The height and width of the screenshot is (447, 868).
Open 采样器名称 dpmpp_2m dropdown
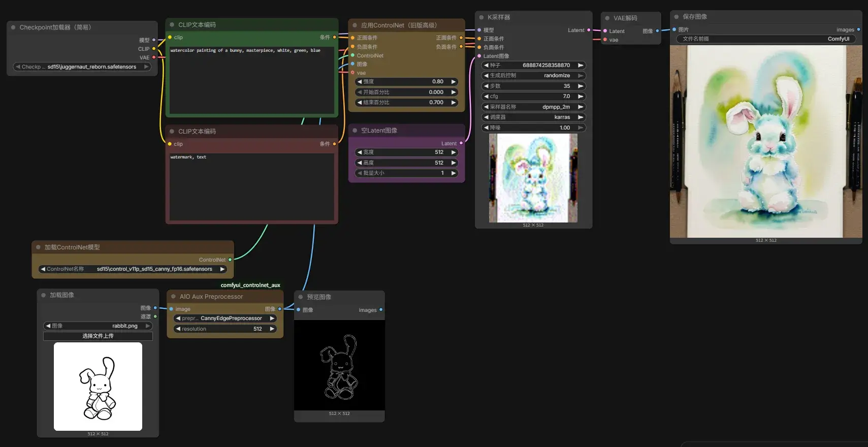coord(533,107)
